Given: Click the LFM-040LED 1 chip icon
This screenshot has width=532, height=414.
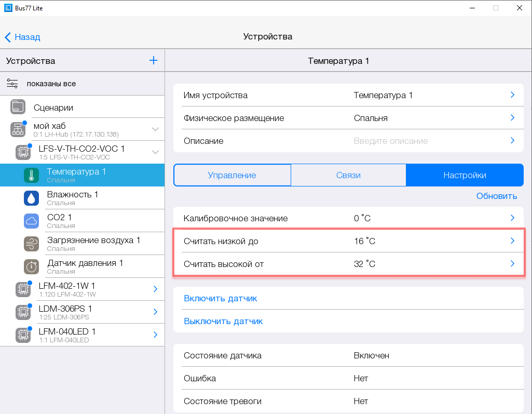Looking at the screenshot, I should point(23,335).
